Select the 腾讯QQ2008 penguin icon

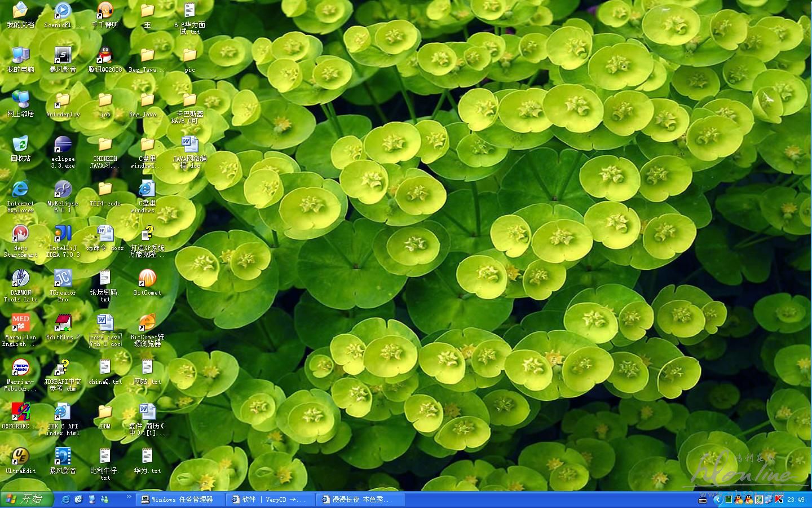pyautogui.click(x=105, y=56)
